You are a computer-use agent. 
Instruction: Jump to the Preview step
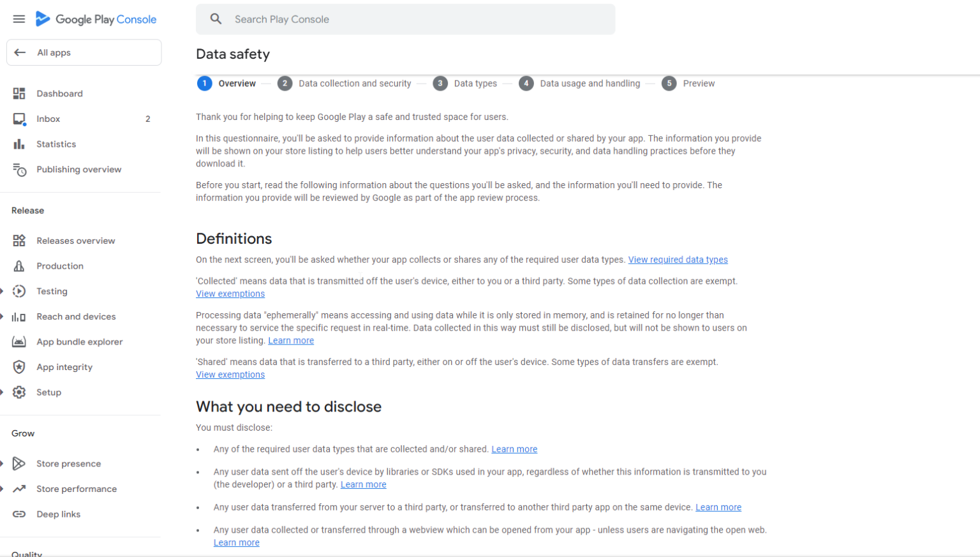point(699,83)
